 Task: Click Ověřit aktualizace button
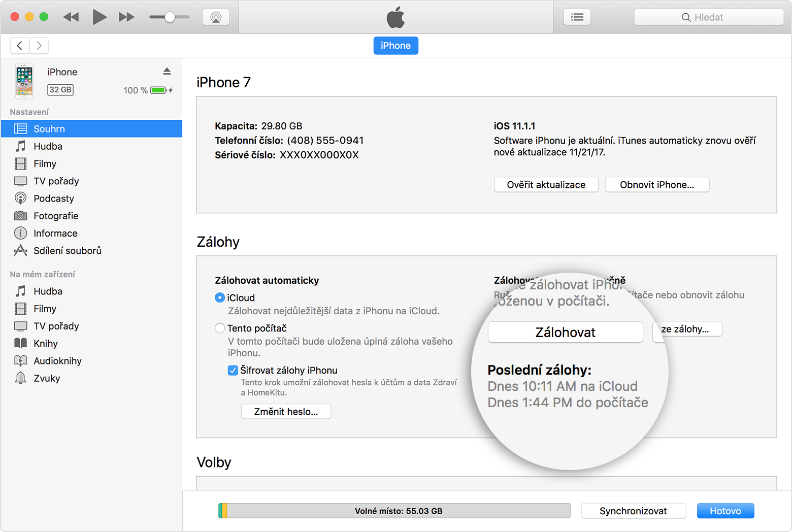546,185
